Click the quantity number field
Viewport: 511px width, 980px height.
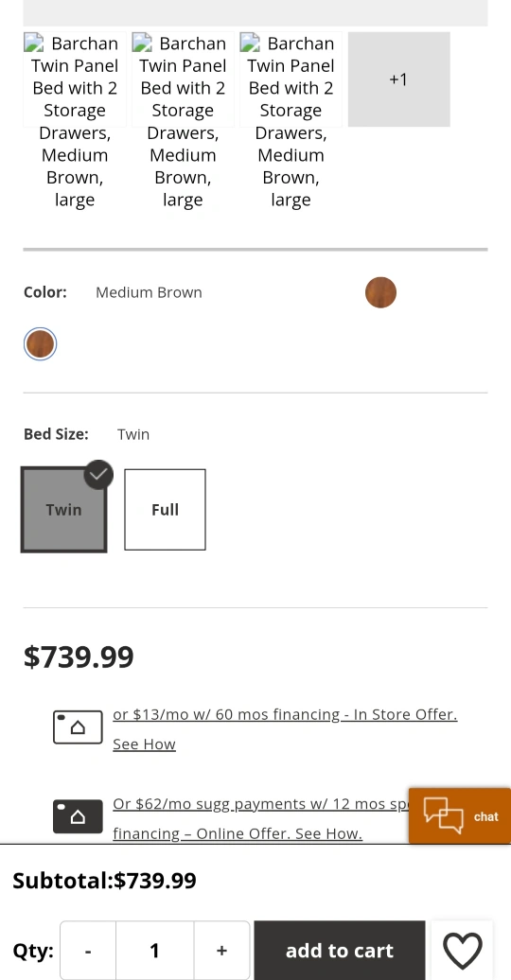click(154, 951)
